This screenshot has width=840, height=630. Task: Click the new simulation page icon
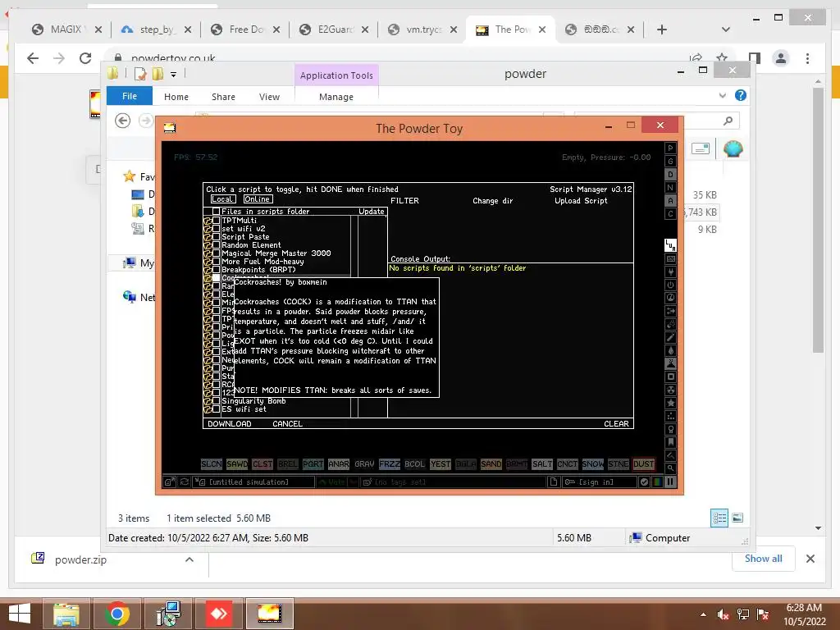click(x=554, y=482)
